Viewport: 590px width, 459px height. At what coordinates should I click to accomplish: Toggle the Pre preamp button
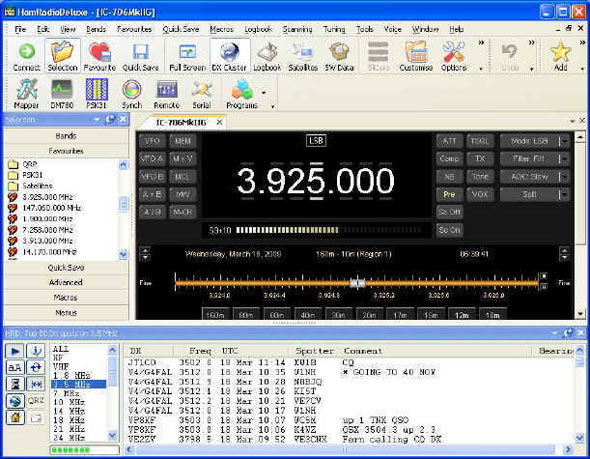pyautogui.click(x=449, y=194)
